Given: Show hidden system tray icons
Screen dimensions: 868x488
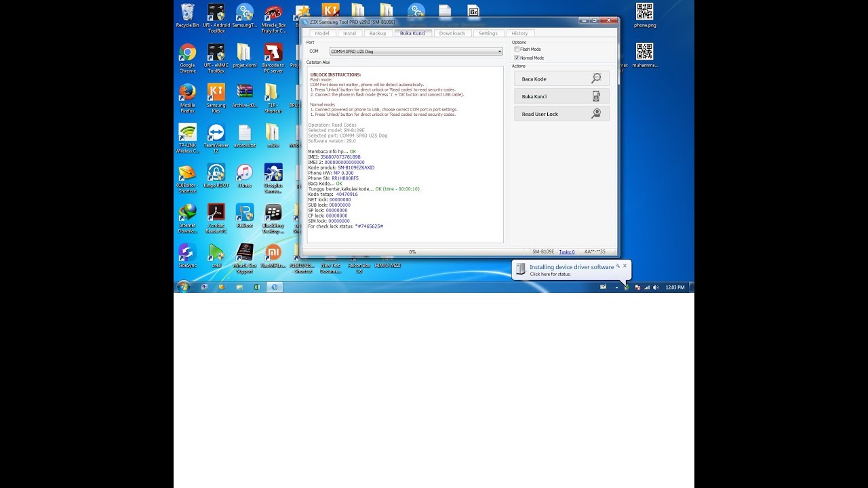Looking at the screenshot, I should pos(616,287).
